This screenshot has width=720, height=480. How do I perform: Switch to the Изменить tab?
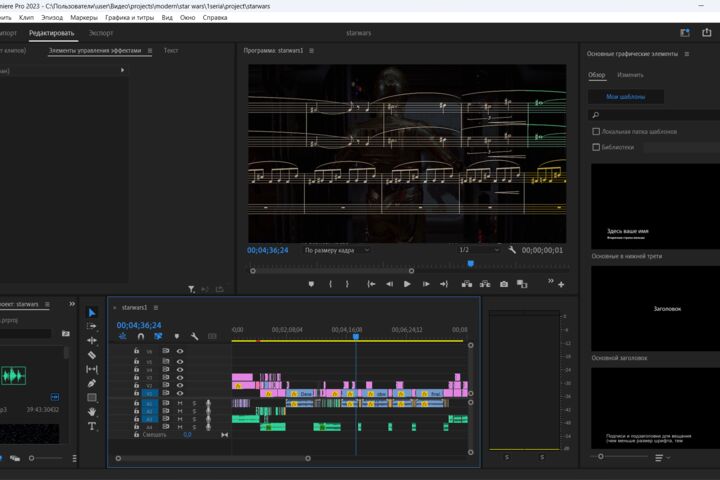[630, 75]
